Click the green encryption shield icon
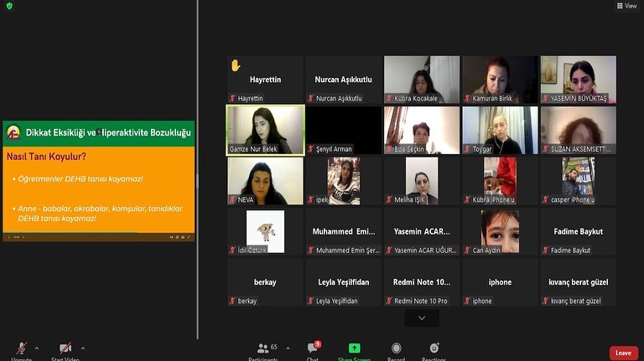 (x=9, y=6)
